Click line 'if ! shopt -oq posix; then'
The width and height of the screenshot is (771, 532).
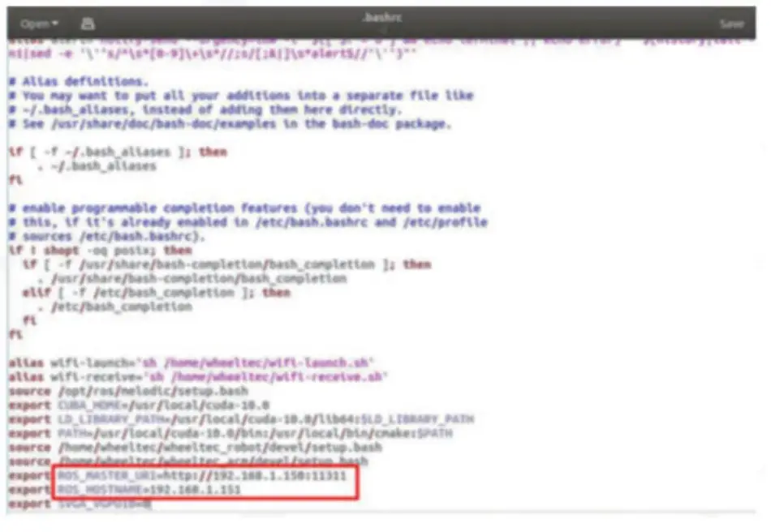point(101,251)
